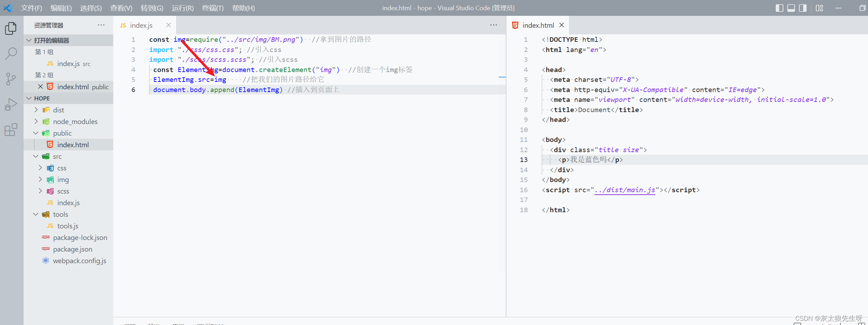
Task: Follow the ../dist/main.js script link
Action: (x=625, y=190)
